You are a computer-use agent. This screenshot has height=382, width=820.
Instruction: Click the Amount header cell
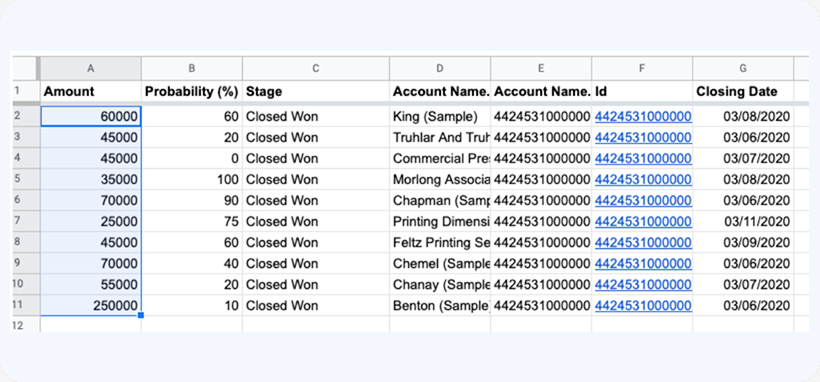pyautogui.click(x=90, y=91)
